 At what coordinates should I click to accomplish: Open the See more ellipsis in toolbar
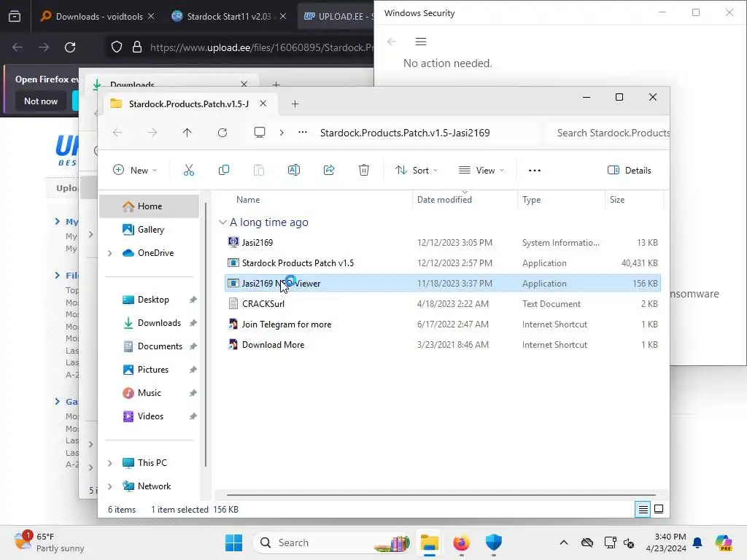[535, 170]
